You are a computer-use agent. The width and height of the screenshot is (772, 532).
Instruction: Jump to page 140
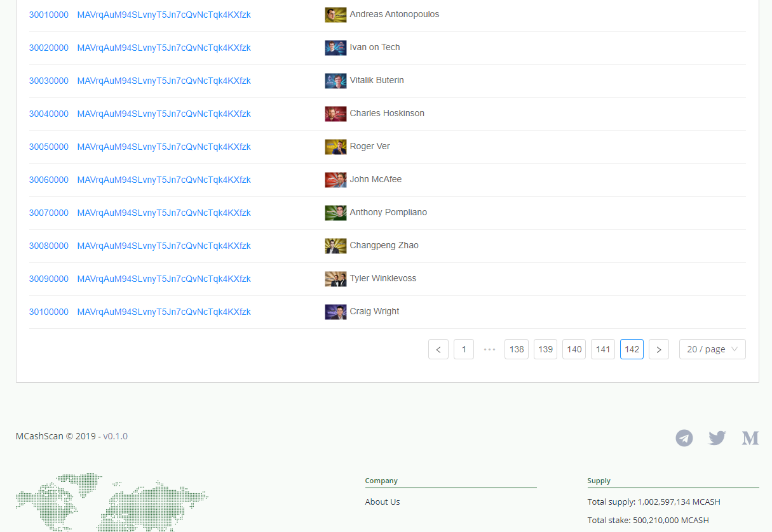tap(574, 349)
